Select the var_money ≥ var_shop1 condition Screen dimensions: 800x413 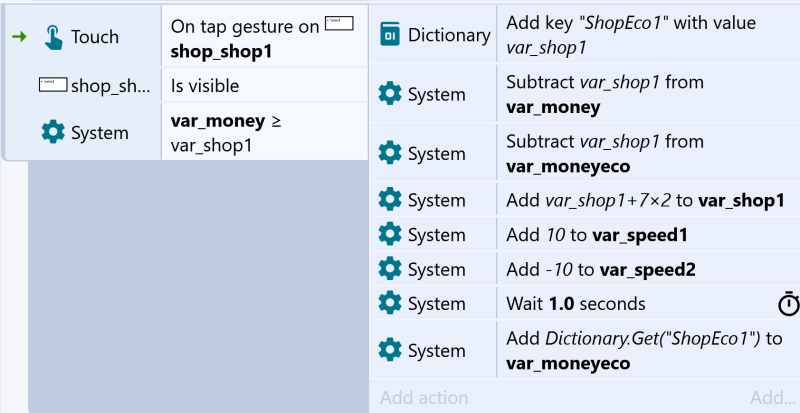coord(265,132)
